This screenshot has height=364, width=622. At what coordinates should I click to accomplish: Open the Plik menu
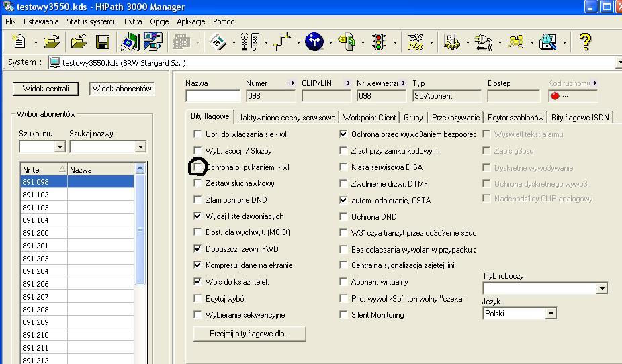coord(11,21)
